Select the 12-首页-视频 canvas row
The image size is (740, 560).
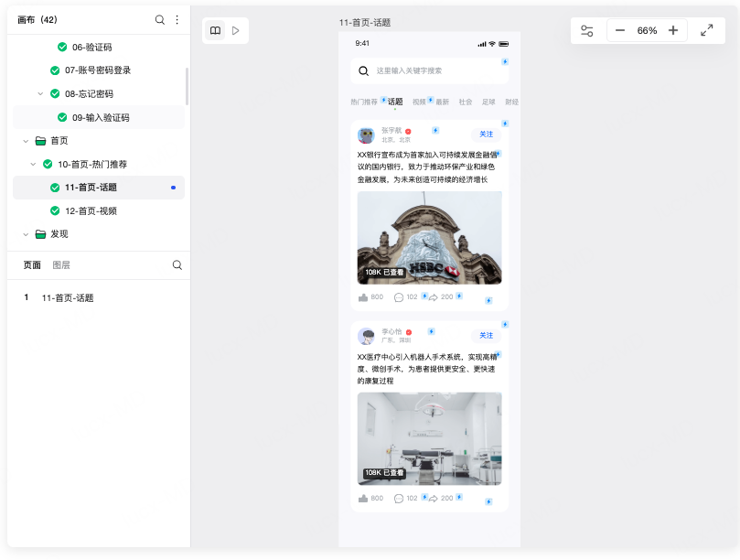coord(99,210)
